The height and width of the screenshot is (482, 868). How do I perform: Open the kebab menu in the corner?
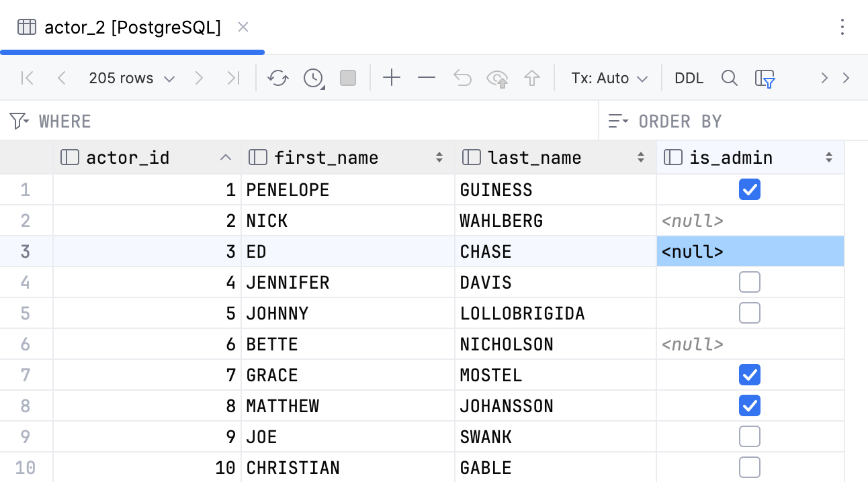coord(843,27)
